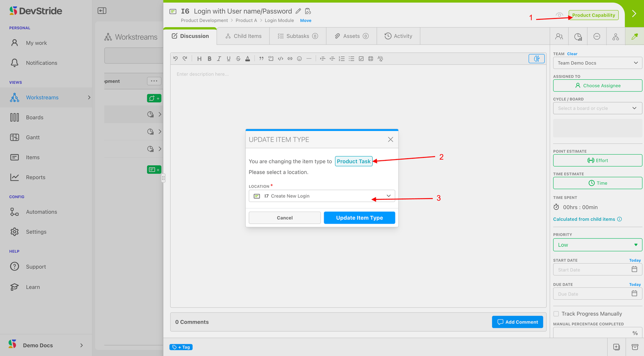Enable Track Progress Manually checkbox
Screen dimensions: 644x356
click(x=556, y=314)
